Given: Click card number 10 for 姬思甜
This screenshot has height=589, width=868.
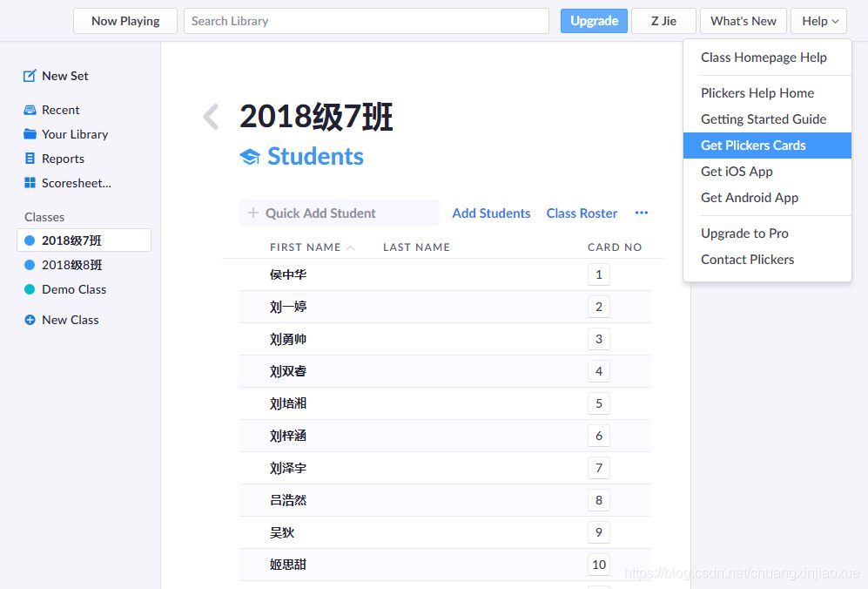Looking at the screenshot, I should [598, 565].
